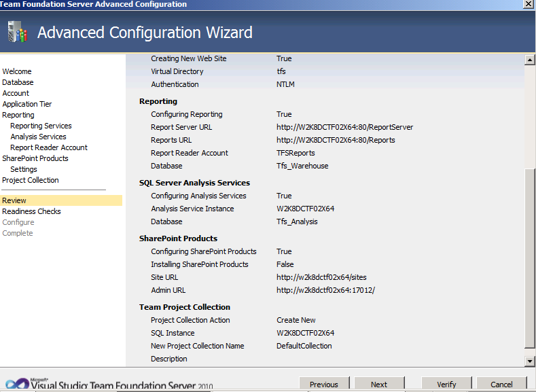
Task: Click the SQL Instance W2K8DCTF02X64 value
Action: [305, 333]
